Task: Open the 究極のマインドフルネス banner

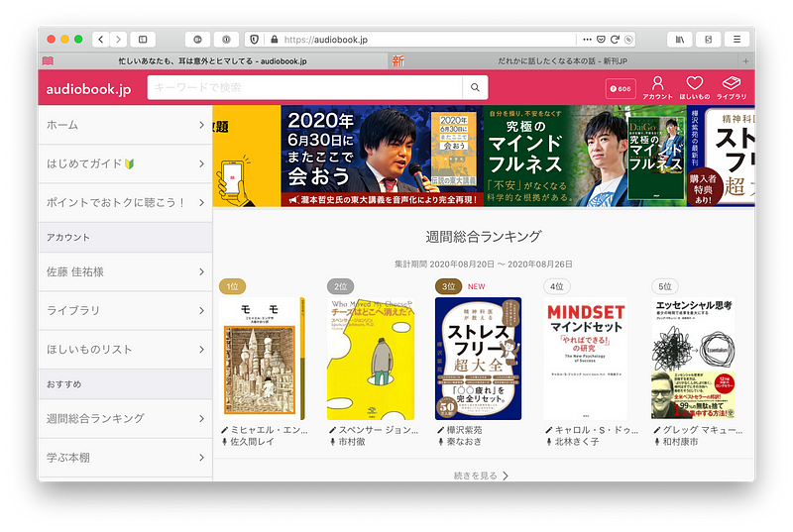Action: coord(585,156)
